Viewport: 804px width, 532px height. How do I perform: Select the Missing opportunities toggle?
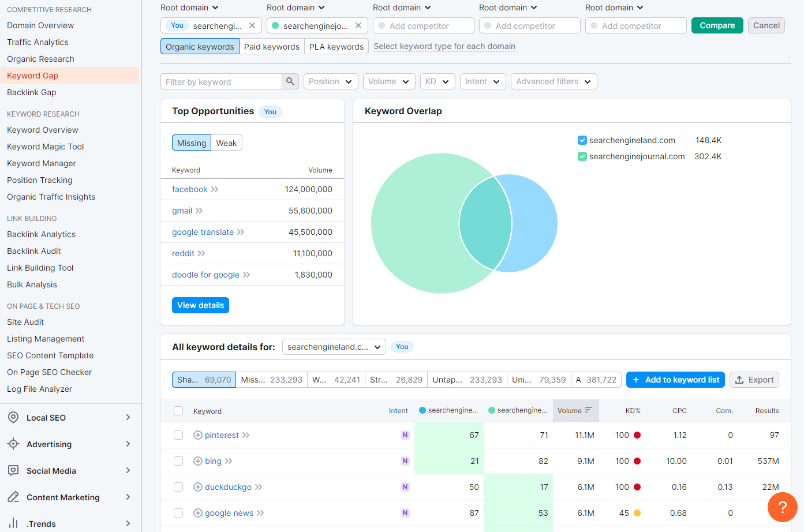point(192,143)
